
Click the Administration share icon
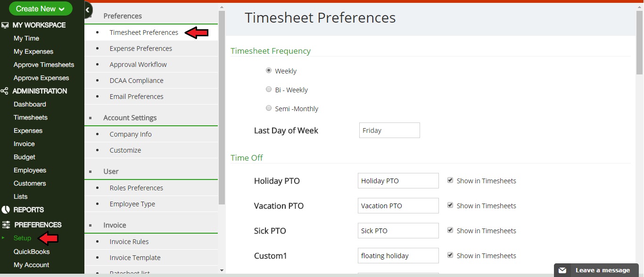[x=5, y=91]
